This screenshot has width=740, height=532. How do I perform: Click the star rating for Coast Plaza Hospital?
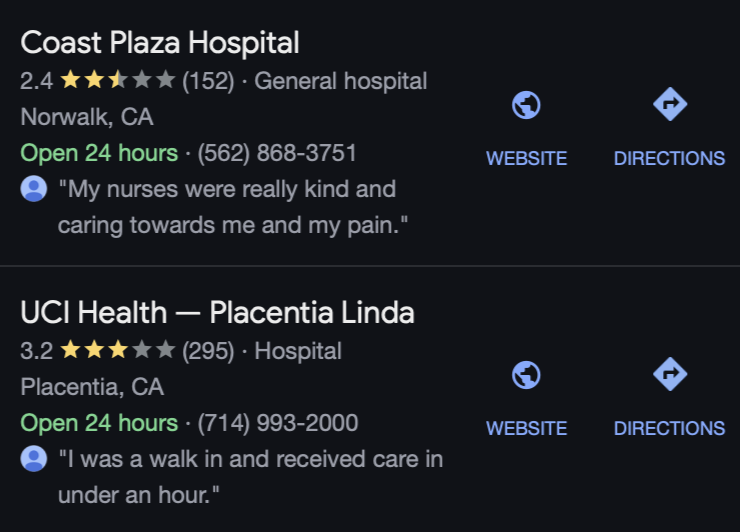117,81
